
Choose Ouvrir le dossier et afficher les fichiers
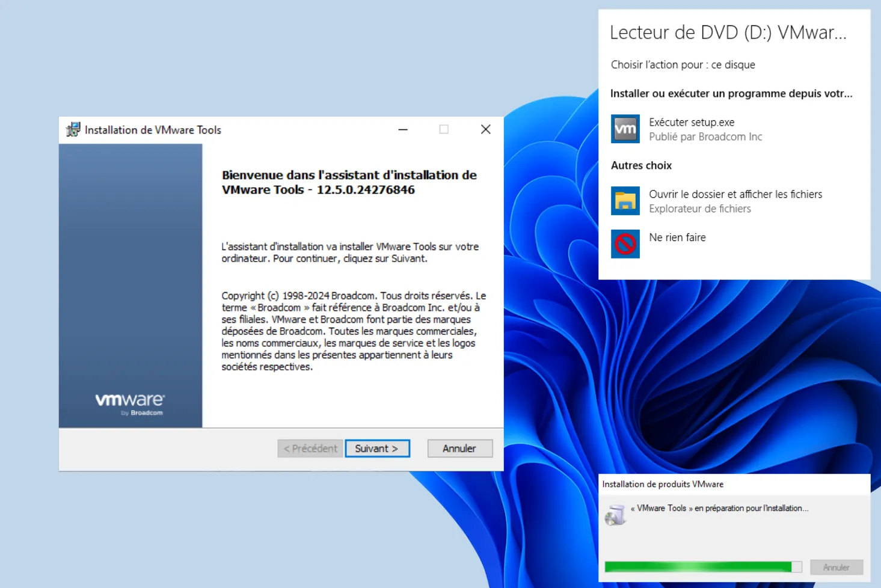coord(735,194)
